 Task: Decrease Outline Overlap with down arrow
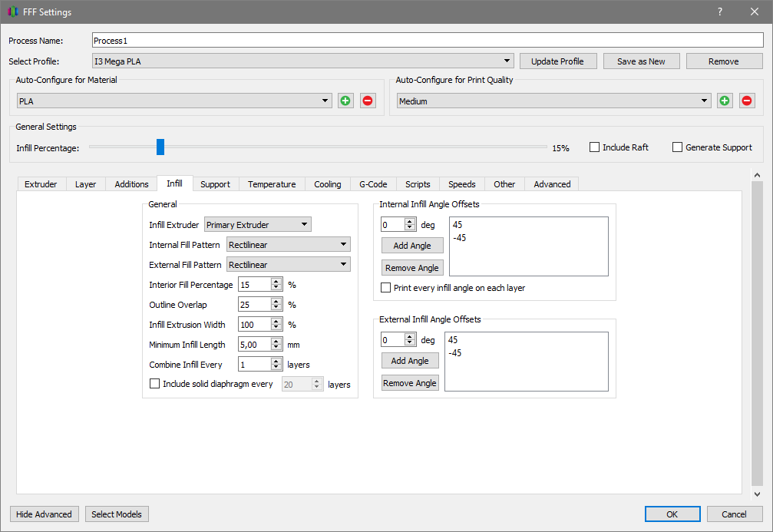[x=276, y=308]
